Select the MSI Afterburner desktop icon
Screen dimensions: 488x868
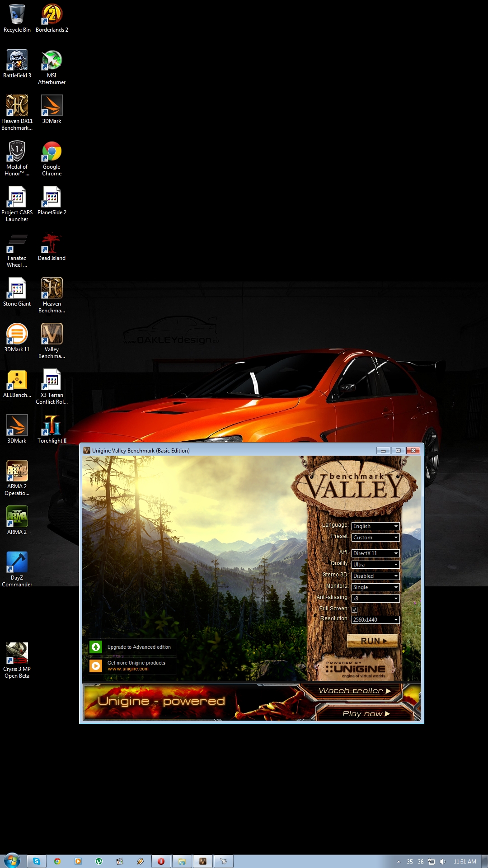tap(52, 67)
